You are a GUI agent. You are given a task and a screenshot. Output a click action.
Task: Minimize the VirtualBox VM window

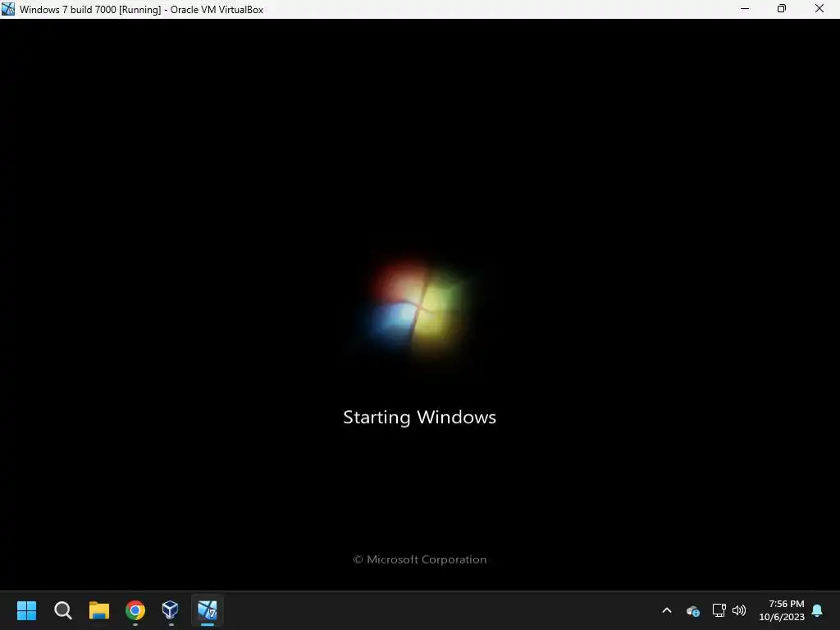[x=745, y=8]
